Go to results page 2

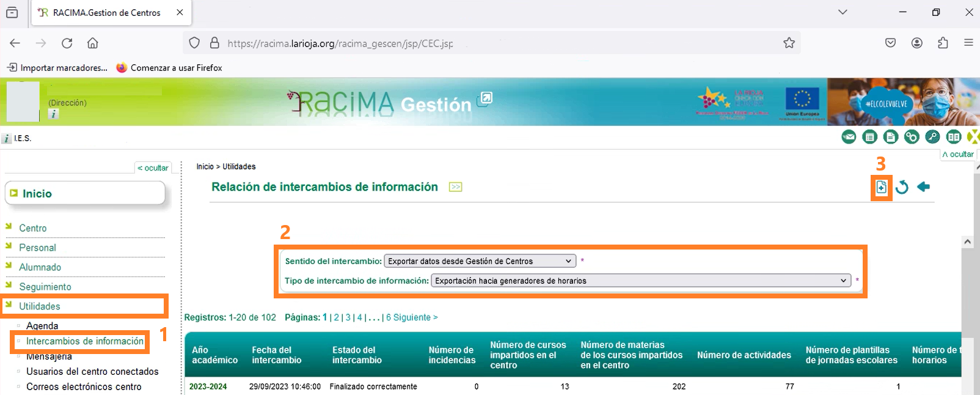336,317
